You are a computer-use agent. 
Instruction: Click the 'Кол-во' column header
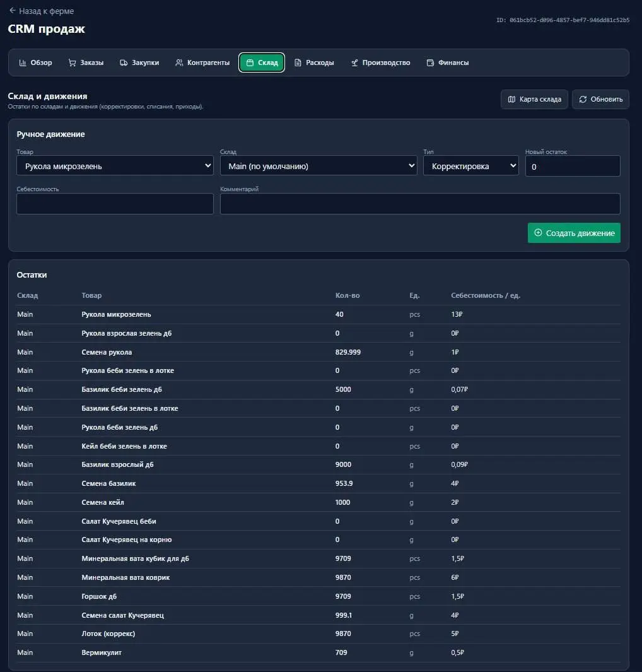point(347,295)
